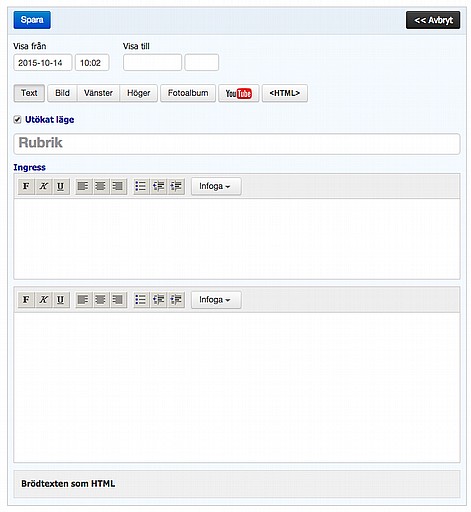The width and height of the screenshot is (471, 512).
Task: Uncheck the Utökat läge checkbox
Action: click(17, 120)
